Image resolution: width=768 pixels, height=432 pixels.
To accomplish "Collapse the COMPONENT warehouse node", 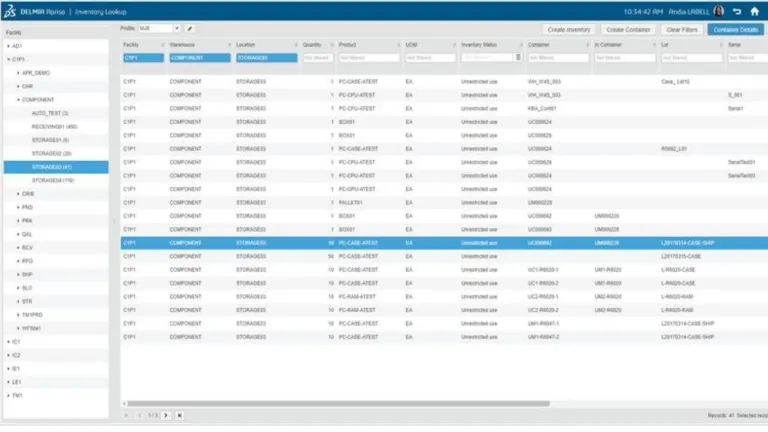I will 19,100.
